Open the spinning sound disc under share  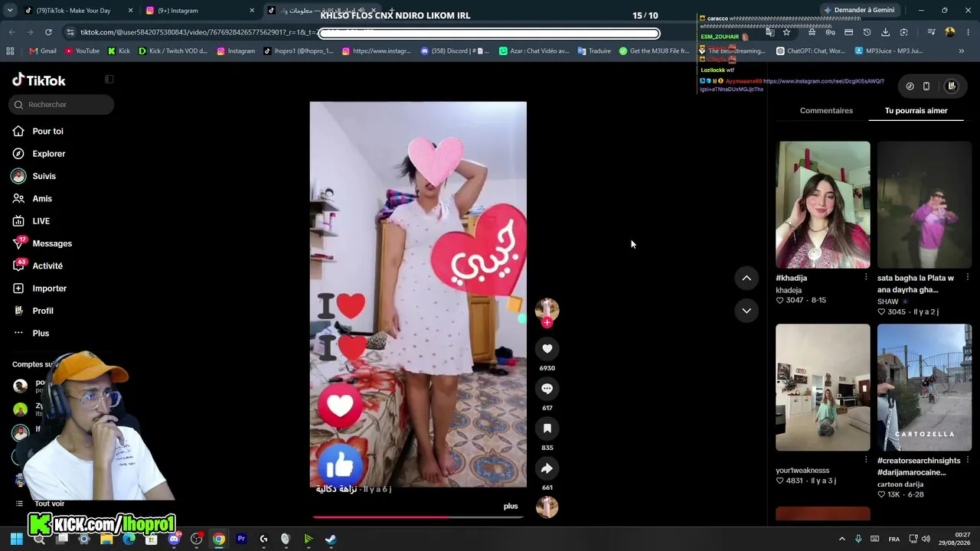click(547, 507)
